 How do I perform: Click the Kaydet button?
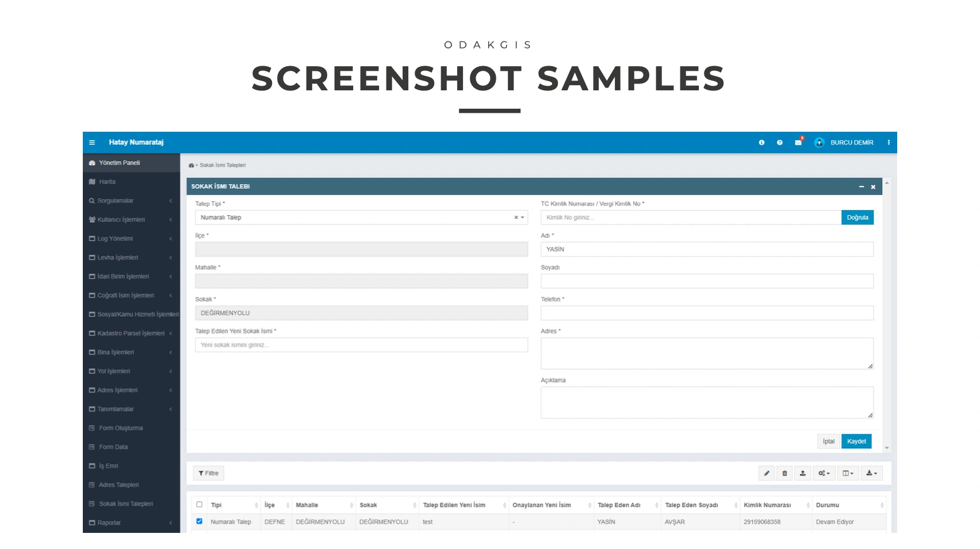pyautogui.click(x=856, y=441)
